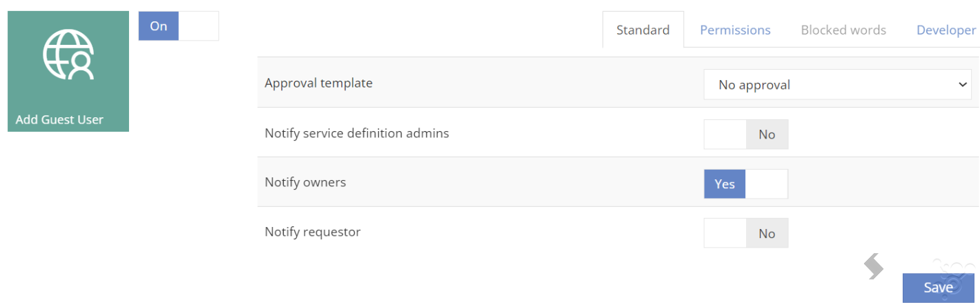Enable Notify service definition admins toggle
Viewport: 980px width, 307px height.
point(746,135)
